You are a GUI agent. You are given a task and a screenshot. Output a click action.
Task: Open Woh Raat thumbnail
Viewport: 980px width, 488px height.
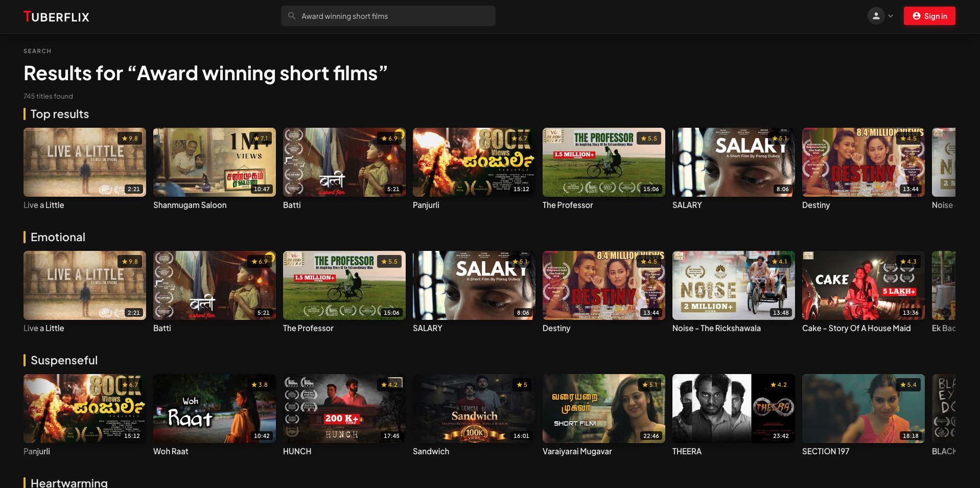[215, 408]
